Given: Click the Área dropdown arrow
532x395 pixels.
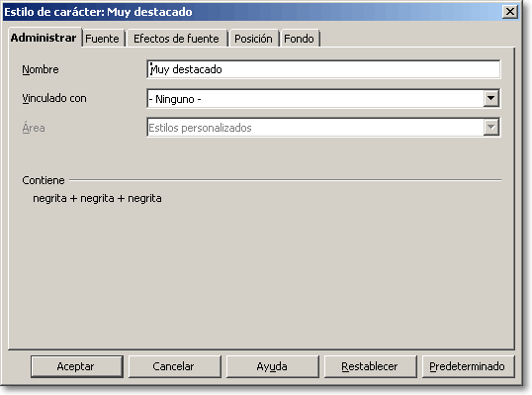Looking at the screenshot, I should tap(490, 128).
